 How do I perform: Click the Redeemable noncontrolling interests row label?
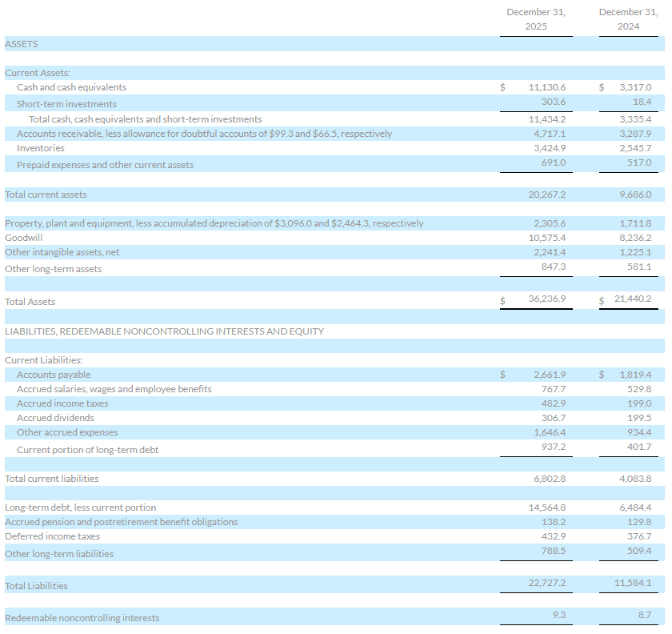pyautogui.click(x=82, y=618)
